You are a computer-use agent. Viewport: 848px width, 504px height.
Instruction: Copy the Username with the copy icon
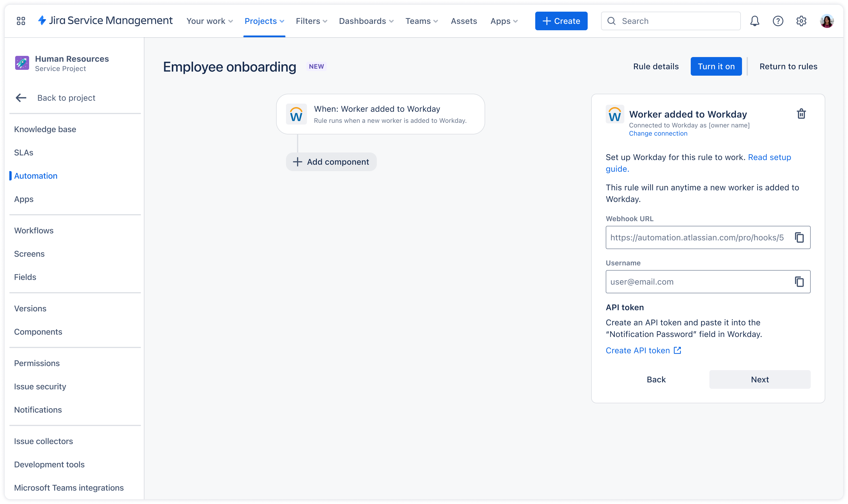[799, 282]
